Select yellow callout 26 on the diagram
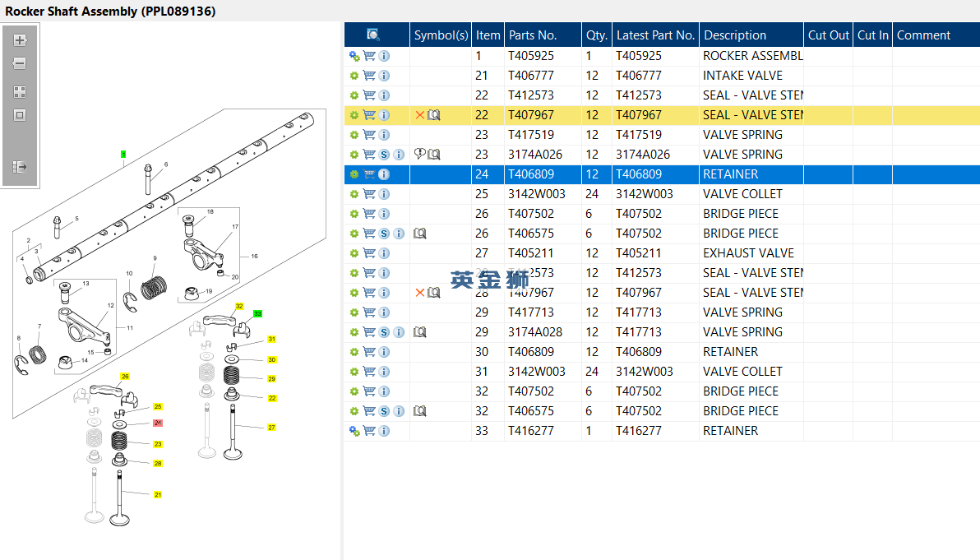 pos(125,377)
